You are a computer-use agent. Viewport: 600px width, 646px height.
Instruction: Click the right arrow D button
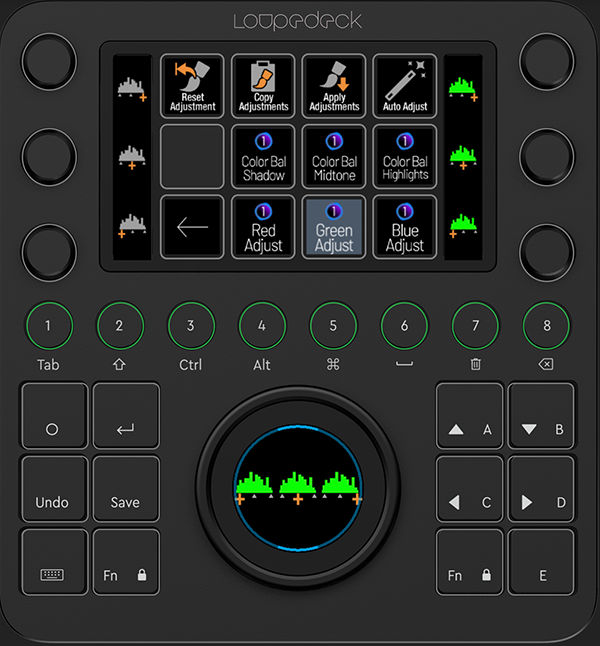pyautogui.click(x=541, y=489)
